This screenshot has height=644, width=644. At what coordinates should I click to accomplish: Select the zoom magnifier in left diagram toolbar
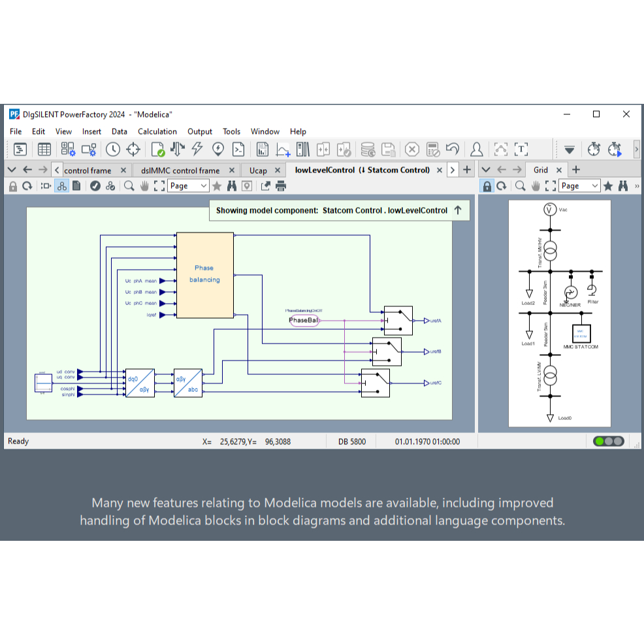click(129, 186)
